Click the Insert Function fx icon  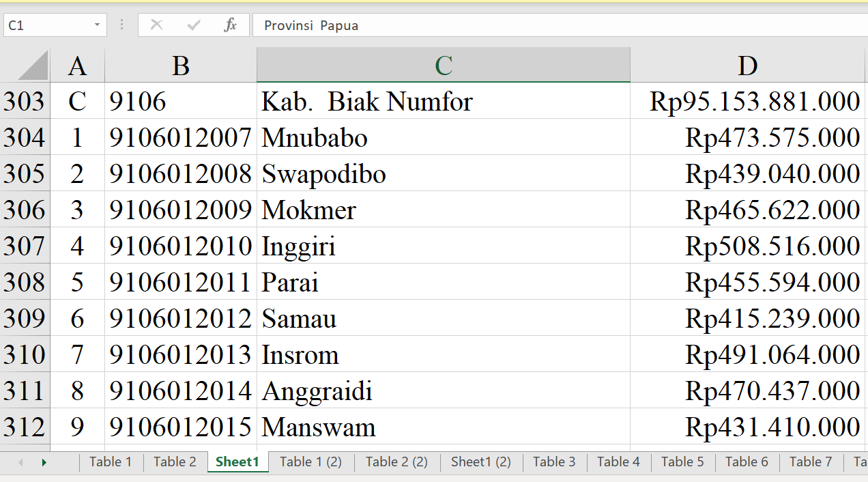point(230,25)
